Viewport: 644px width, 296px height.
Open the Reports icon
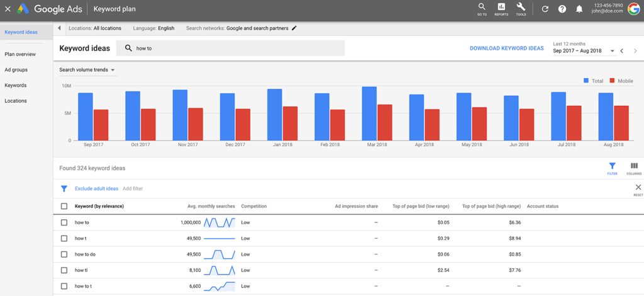coord(501,9)
